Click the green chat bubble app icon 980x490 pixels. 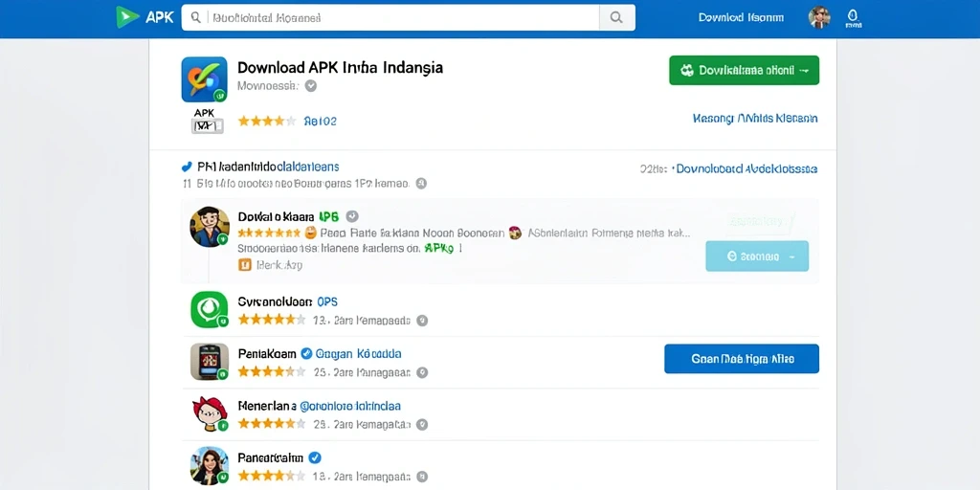210,309
